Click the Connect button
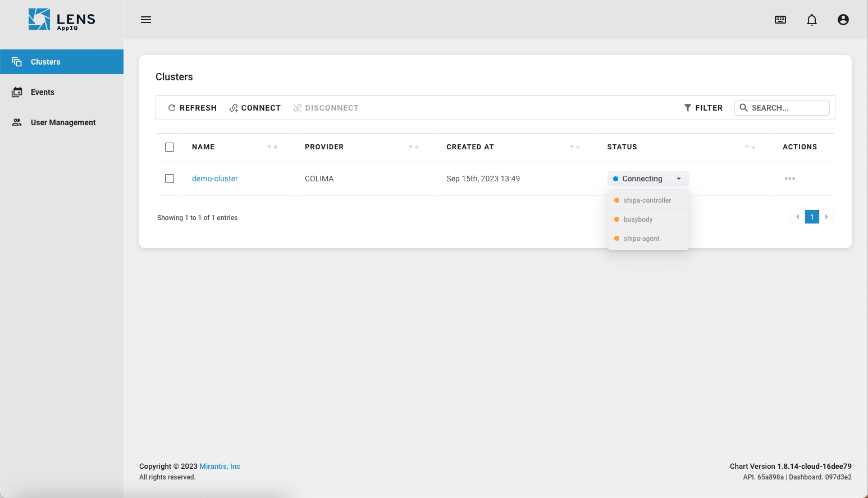Image resolution: width=868 pixels, height=498 pixels. tap(255, 108)
